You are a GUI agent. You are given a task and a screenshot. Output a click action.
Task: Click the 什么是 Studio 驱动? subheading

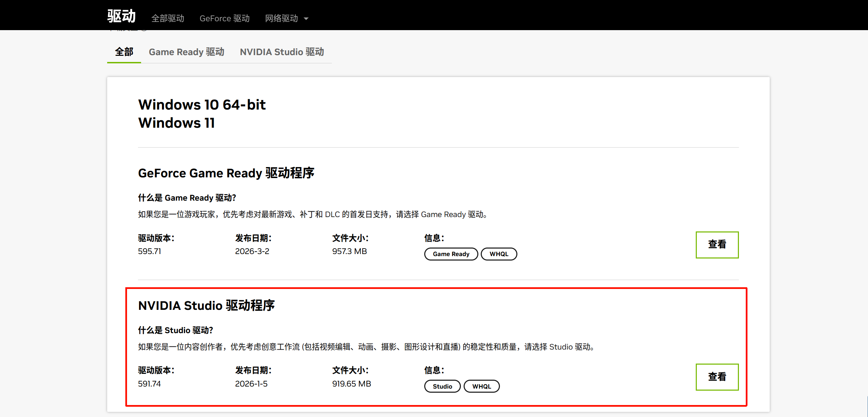[x=175, y=330]
